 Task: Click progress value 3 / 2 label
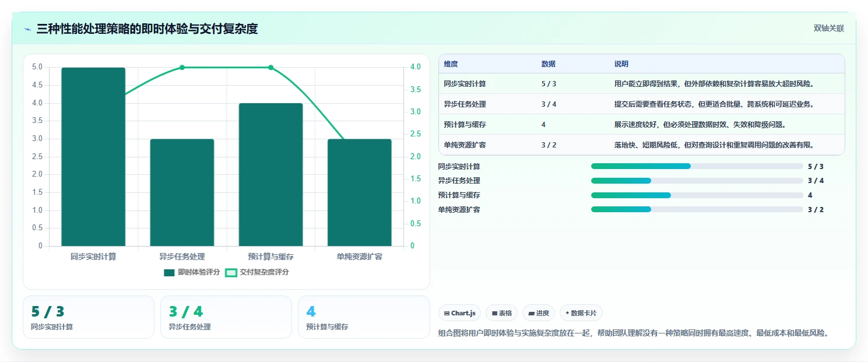click(816, 210)
